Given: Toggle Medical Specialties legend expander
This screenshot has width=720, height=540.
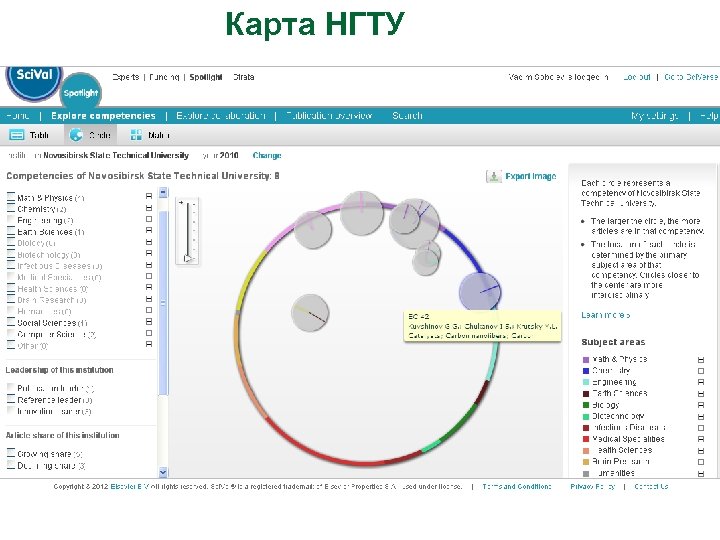Looking at the screenshot, I should [x=701, y=439].
